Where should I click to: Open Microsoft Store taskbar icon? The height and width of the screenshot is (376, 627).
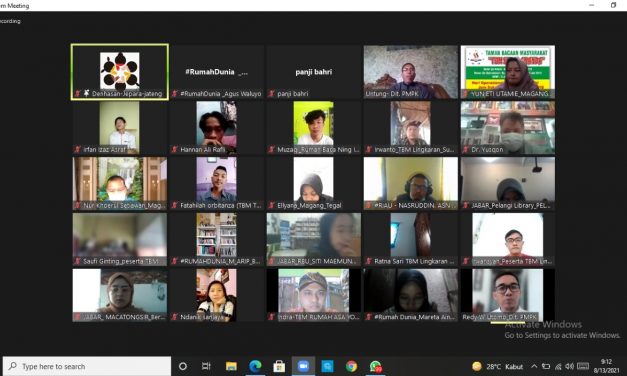279,366
